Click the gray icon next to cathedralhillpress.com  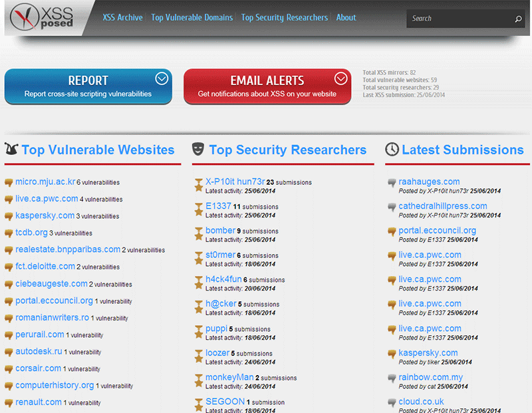tap(392, 207)
